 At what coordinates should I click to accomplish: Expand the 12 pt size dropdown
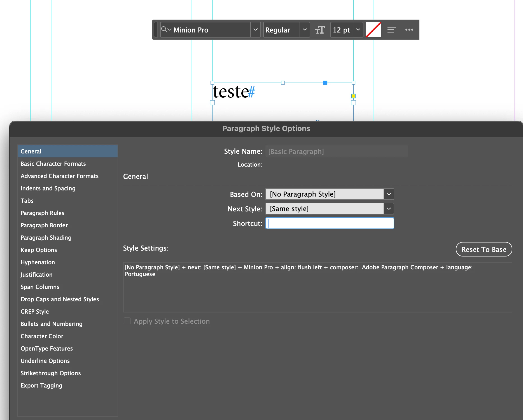pos(358,30)
